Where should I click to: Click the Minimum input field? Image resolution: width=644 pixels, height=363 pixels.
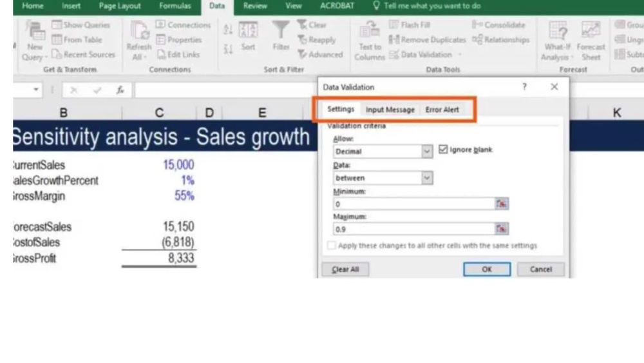coord(413,204)
